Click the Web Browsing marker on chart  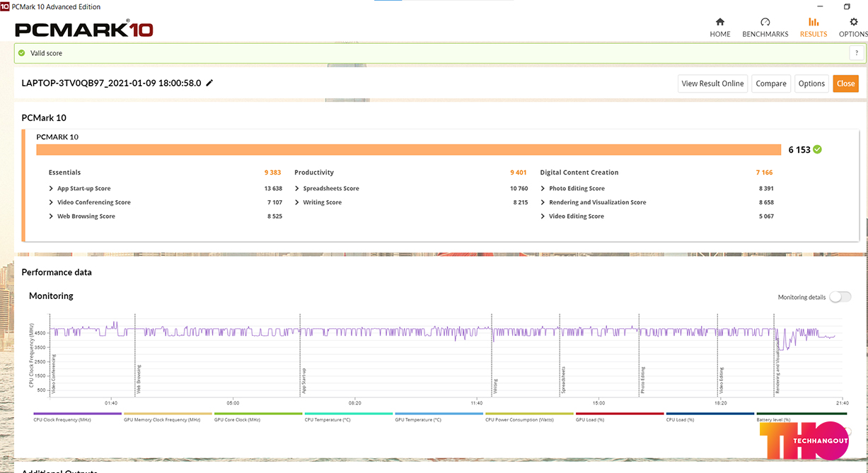(138, 379)
